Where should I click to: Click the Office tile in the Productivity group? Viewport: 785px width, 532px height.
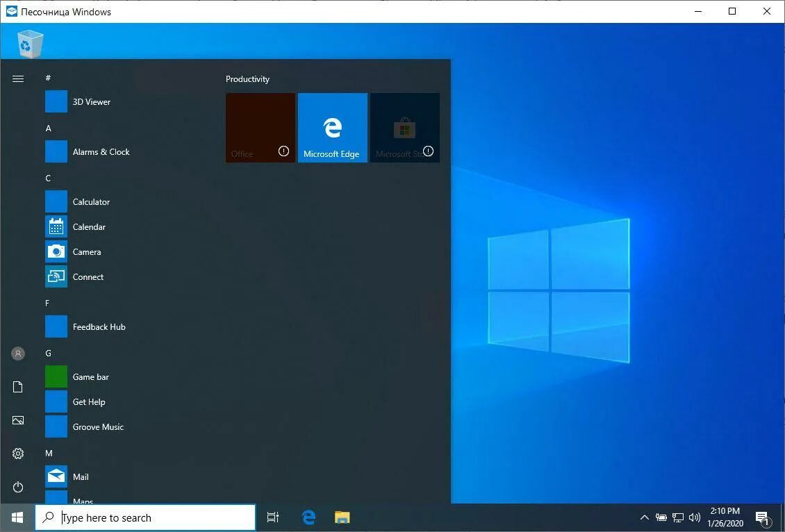260,127
